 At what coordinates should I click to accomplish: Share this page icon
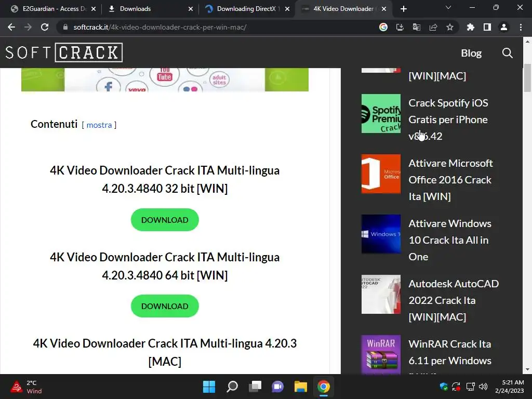tap(433, 27)
